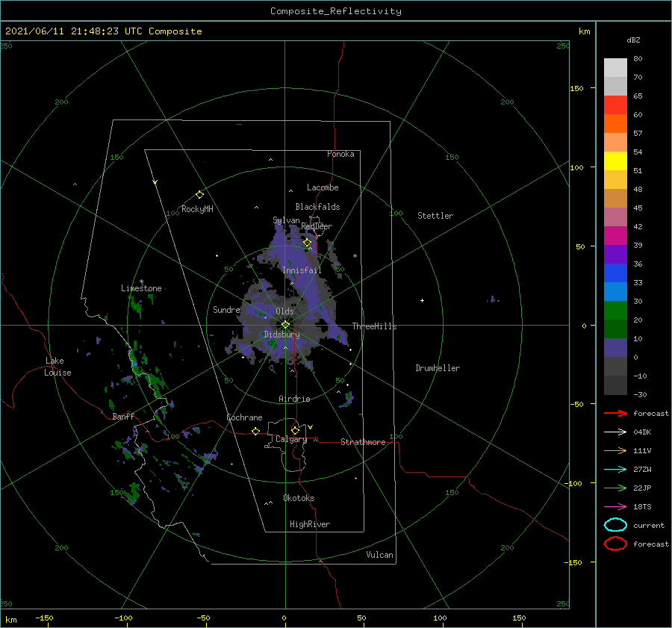Select the bright yellow dBZ legend swatch
672x628 pixels.
pyautogui.click(x=615, y=161)
